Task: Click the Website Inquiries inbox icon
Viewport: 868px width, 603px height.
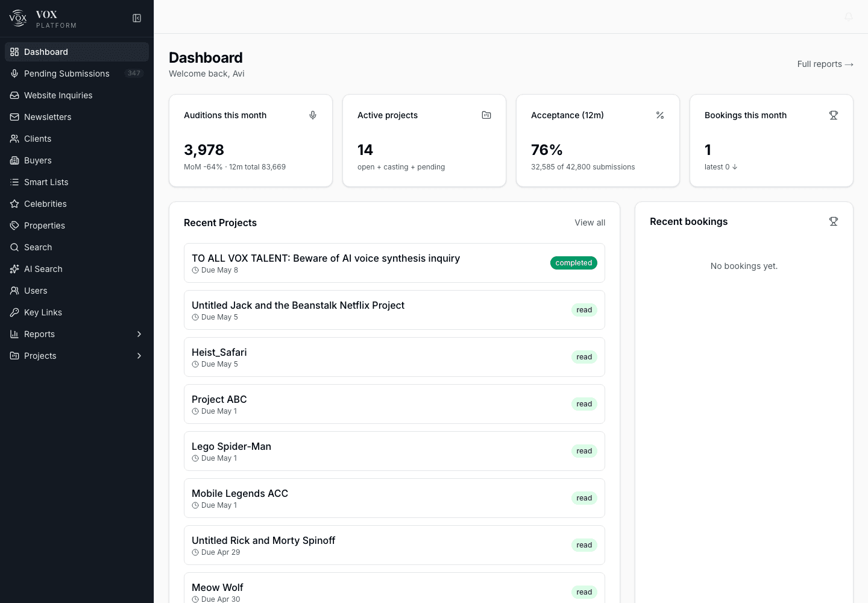Action: click(14, 95)
